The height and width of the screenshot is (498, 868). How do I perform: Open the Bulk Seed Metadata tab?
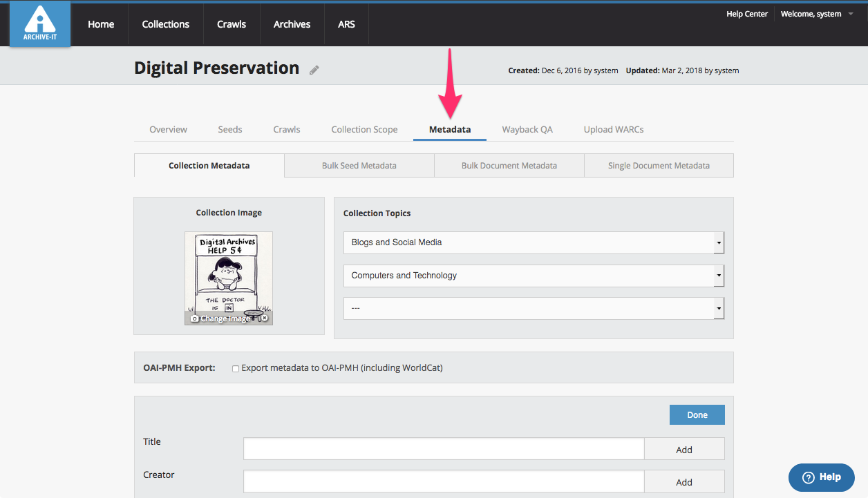[359, 166]
